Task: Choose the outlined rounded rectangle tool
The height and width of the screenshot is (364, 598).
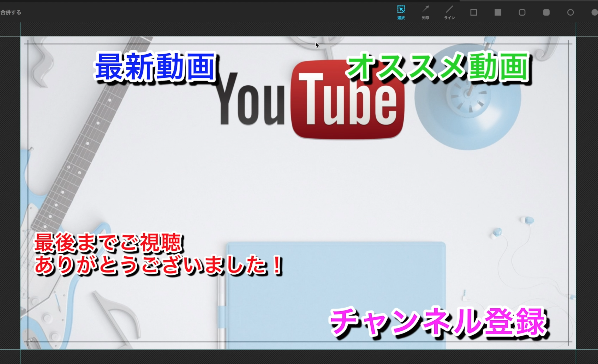Action: (522, 12)
